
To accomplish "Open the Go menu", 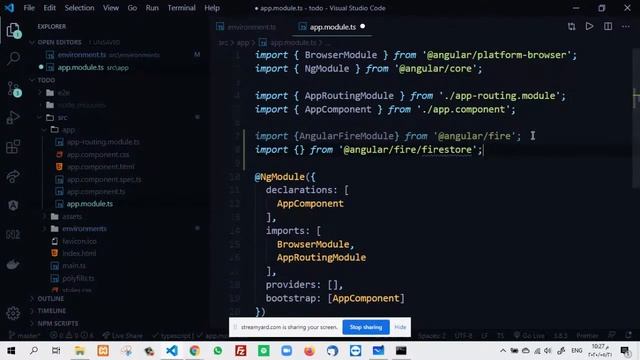I will 132,8.
